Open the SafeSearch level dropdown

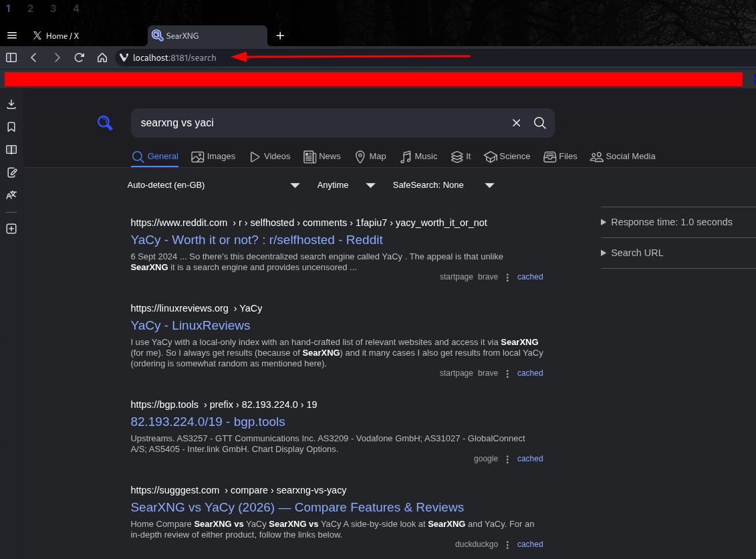click(x=443, y=185)
